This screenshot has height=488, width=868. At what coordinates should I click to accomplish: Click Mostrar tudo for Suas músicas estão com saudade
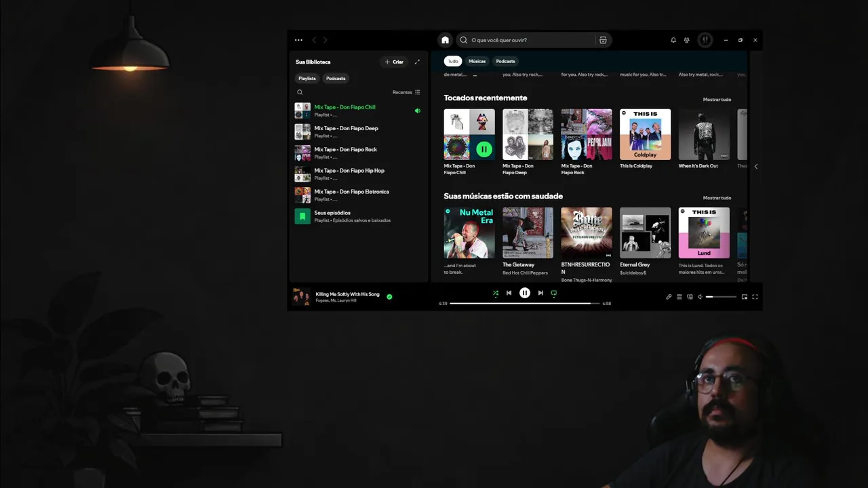coord(717,198)
